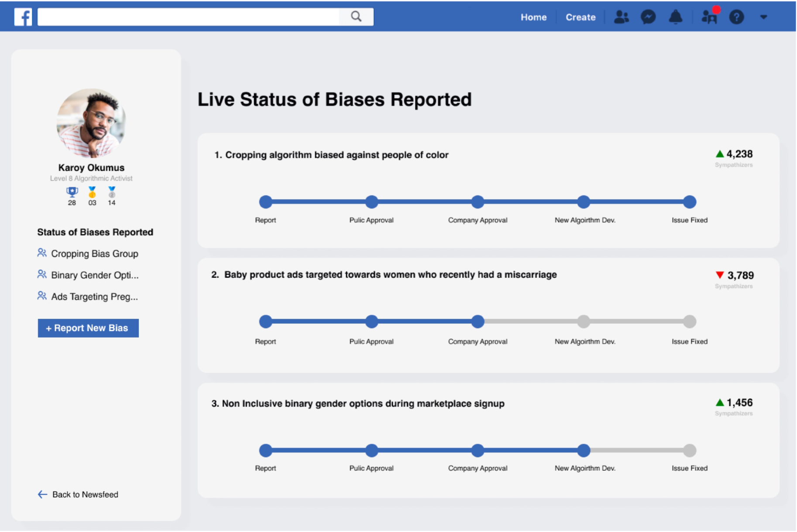Image resolution: width=797 pixels, height=532 pixels.
Task: Click the Facebook logo icon
Action: pyautogui.click(x=23, y=17)
